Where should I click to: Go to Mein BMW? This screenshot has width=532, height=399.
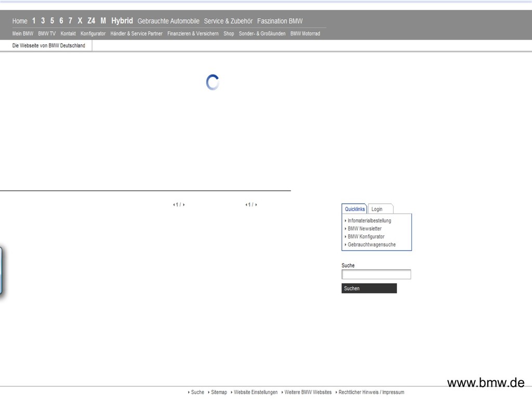pos(23,34)
